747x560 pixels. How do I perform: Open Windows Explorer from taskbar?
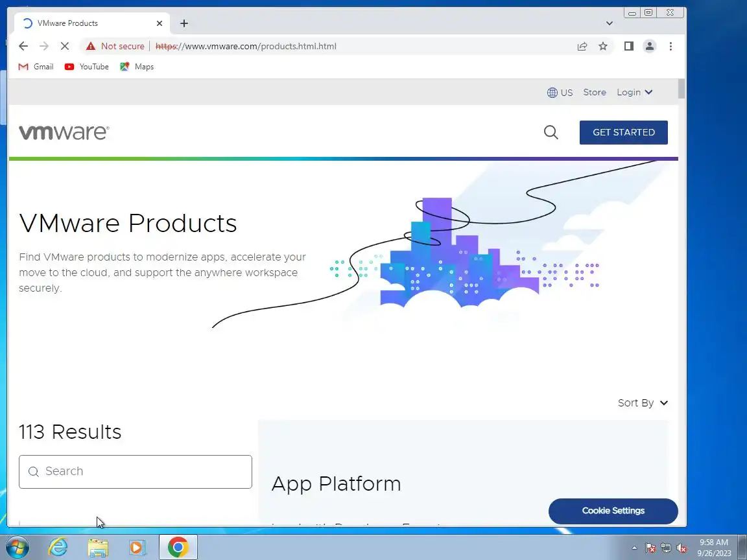pos(98,548)
